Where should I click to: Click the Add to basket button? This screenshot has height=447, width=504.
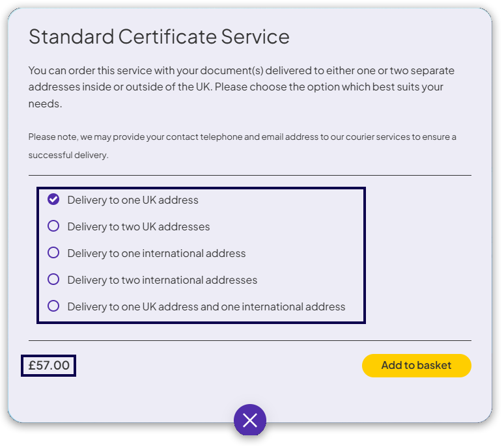(x=416, y=366)
